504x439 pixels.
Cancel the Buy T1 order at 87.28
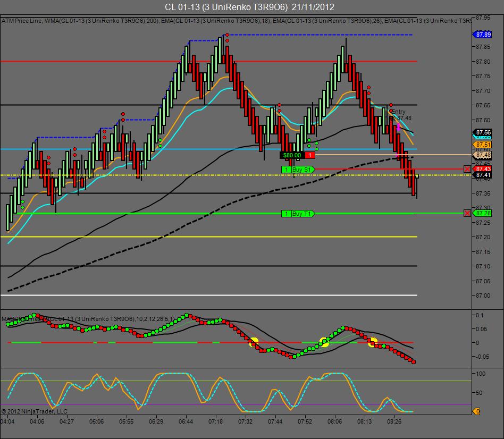pyautogui.click(x=467, y=214)
